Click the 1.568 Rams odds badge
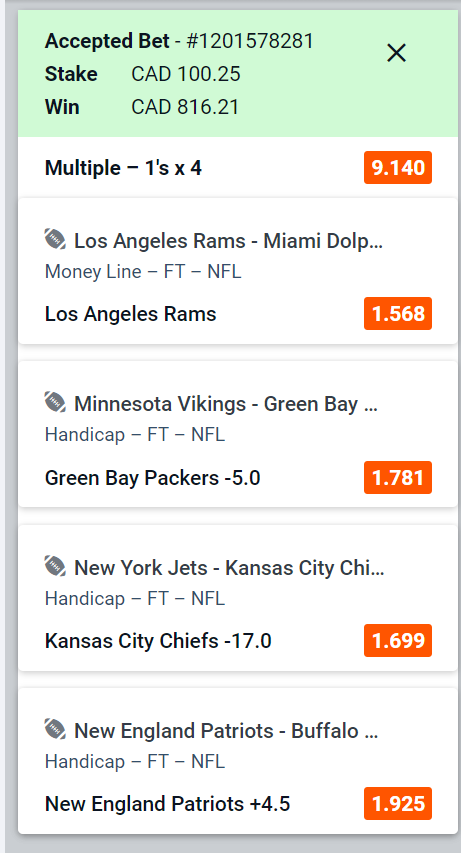 tap(398, 313)
